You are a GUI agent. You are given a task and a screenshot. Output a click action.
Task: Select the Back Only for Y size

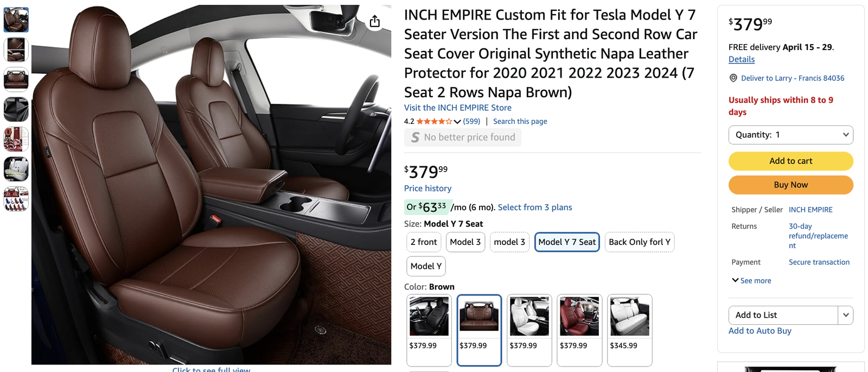[639, 242]
